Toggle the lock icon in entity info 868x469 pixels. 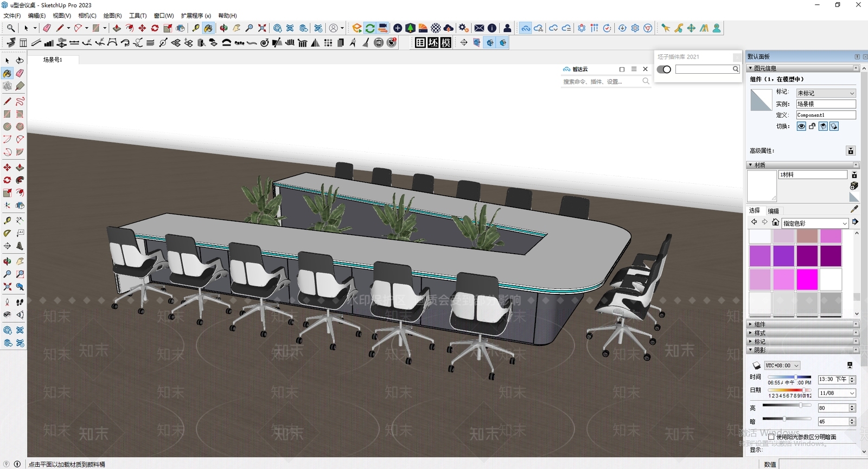point(812,126)
